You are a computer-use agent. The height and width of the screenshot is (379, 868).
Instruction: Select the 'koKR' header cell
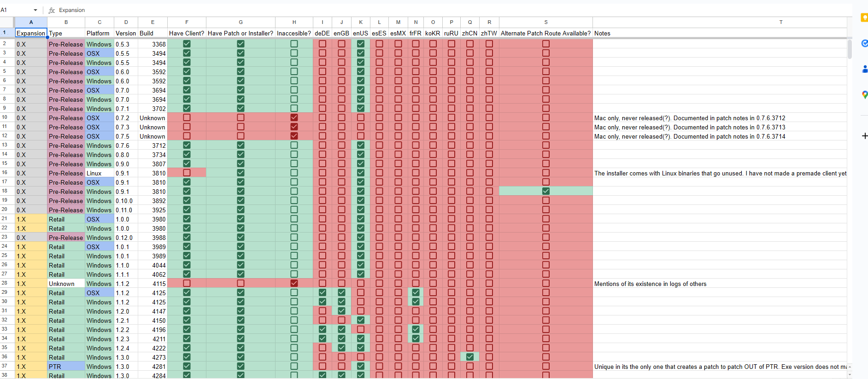(x=433, y=33)
